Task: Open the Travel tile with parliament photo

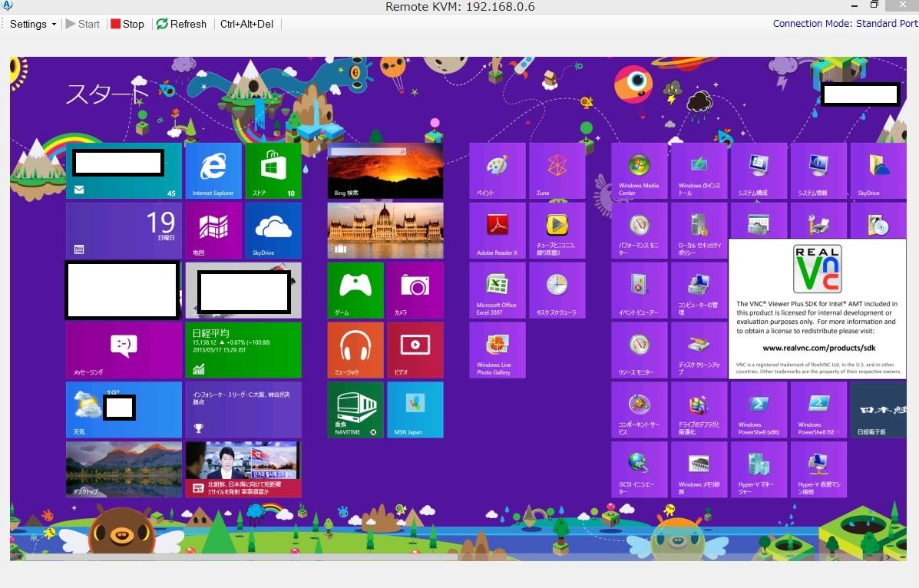Action: pyautogui.click(x=385, y=230)
